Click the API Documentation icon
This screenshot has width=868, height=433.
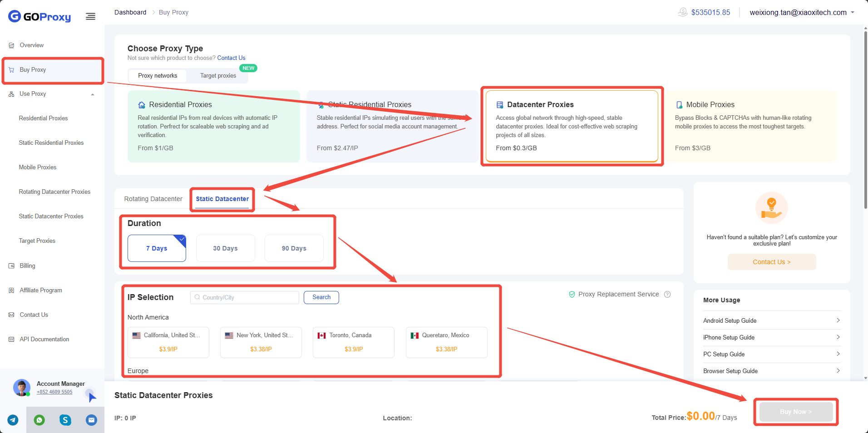pyautogui.click(x=11, y=340)
